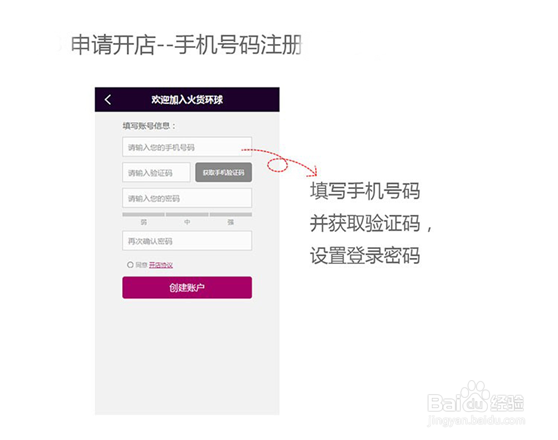Click the 申请开店--手机号码注册 heading
Image resolution: width=558 pixels, height=440 pixels.
click(x=186, y=45)
